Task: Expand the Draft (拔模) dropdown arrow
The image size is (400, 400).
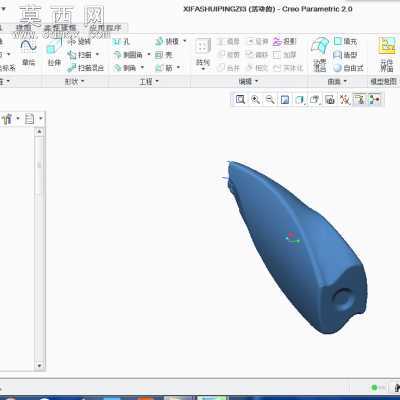Action: (x=185, y=41)
